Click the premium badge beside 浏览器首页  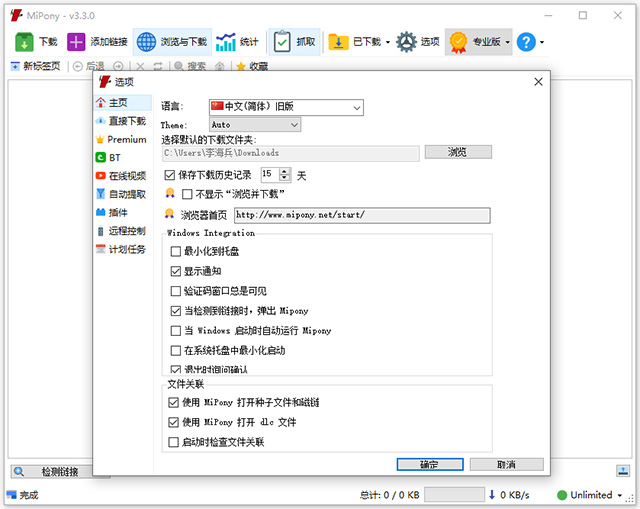(x=169, y=213)
